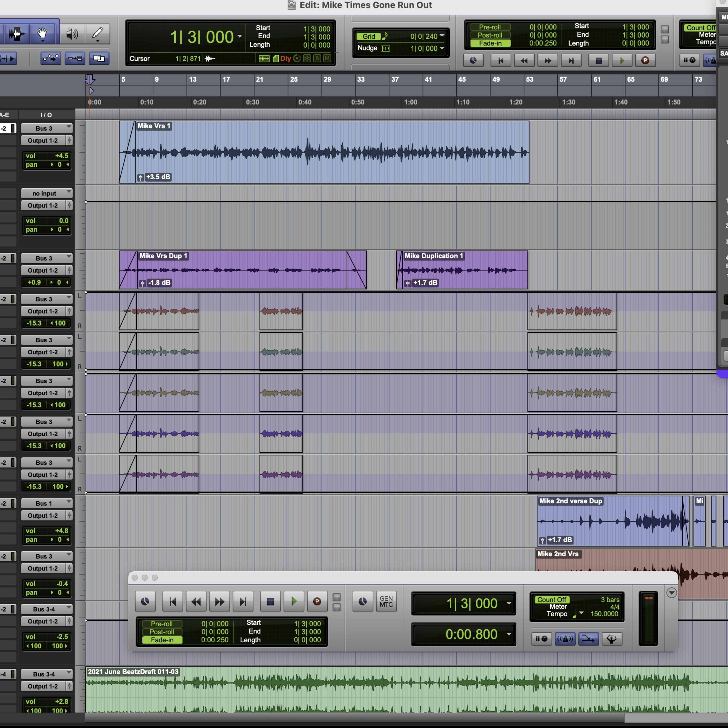
Task: Arm the Record button in top transport
Action: (645, 60)
